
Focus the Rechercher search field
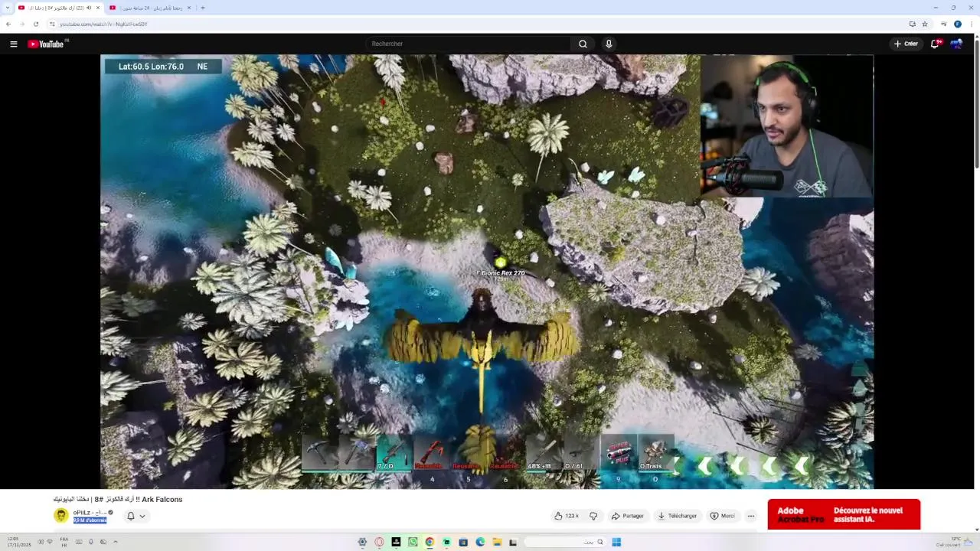[469, 44]
